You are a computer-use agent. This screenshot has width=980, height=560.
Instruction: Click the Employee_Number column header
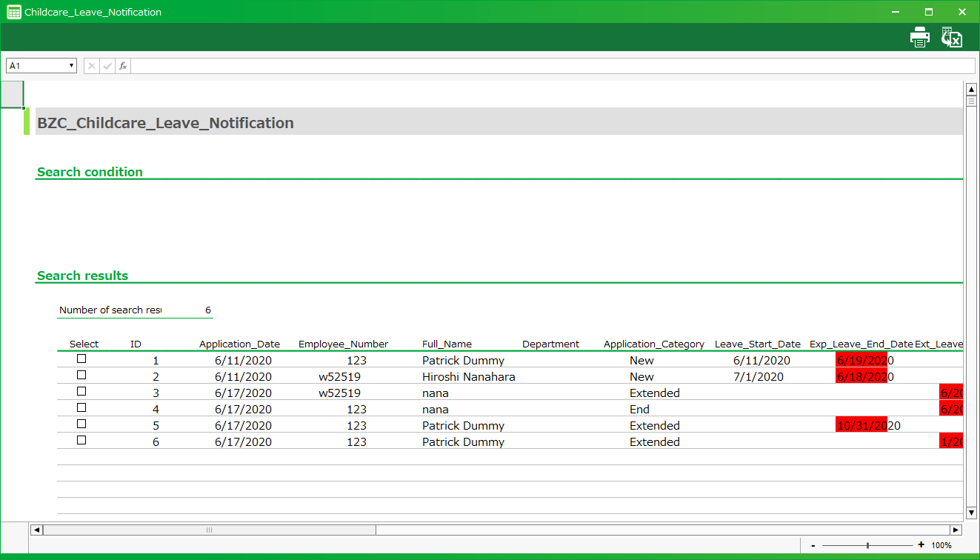343,344
